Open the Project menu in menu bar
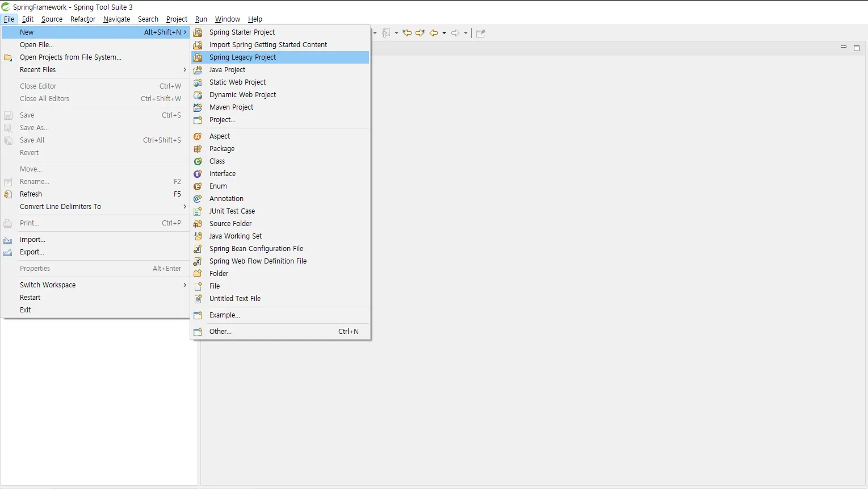Screen dimensions: 868x489 (177, 19)
